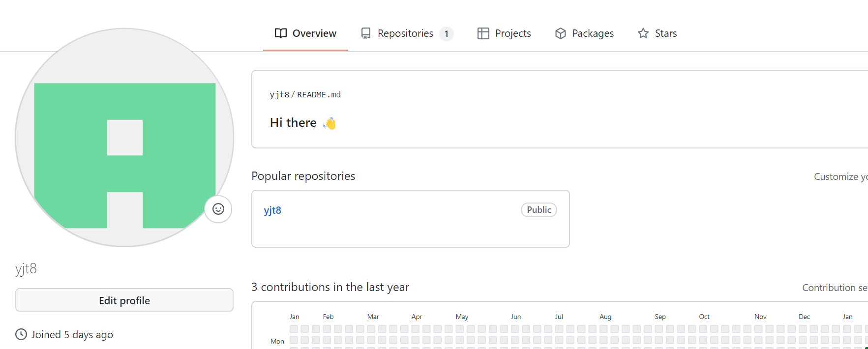
Task: Click the waving hand emoji
Action: [330, 123]
